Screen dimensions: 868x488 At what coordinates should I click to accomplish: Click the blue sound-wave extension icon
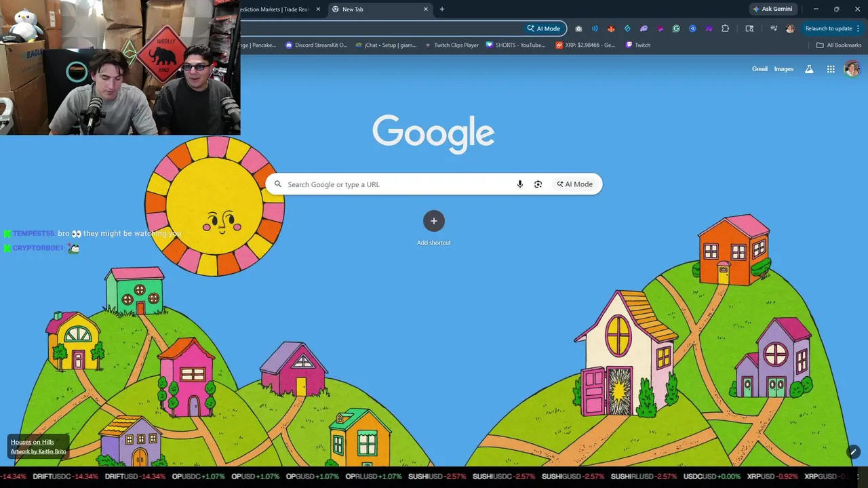point(595,28)
